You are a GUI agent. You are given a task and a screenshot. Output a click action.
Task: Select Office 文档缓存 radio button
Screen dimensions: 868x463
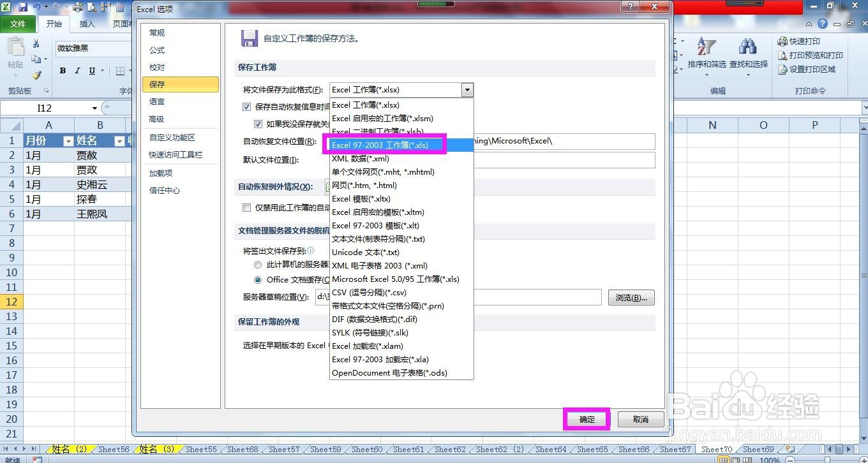[257, 279]
